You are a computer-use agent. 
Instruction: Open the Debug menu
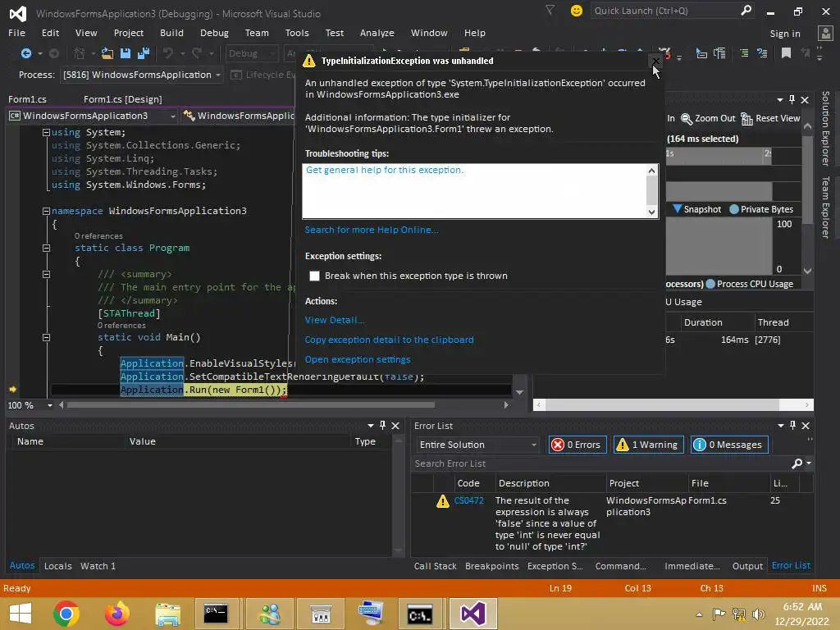coord(214,33)
